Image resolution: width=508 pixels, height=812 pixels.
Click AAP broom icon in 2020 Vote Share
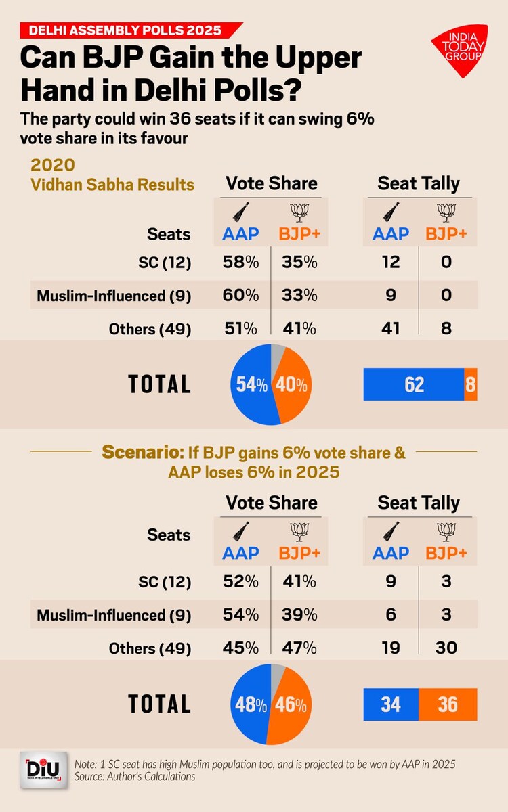pyautogui.click(x=240, y=212)
